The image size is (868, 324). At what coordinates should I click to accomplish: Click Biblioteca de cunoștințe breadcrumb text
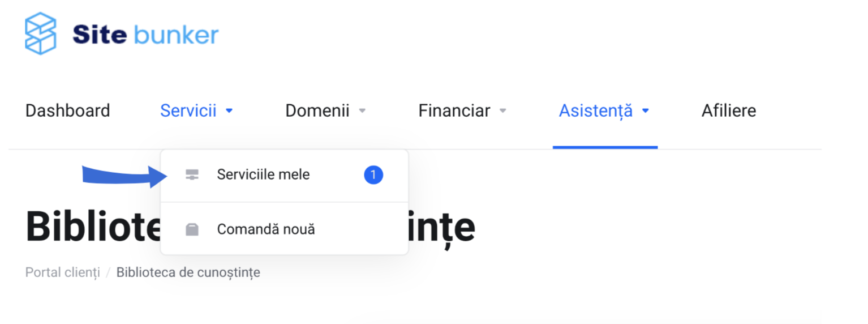coord(188,272)
